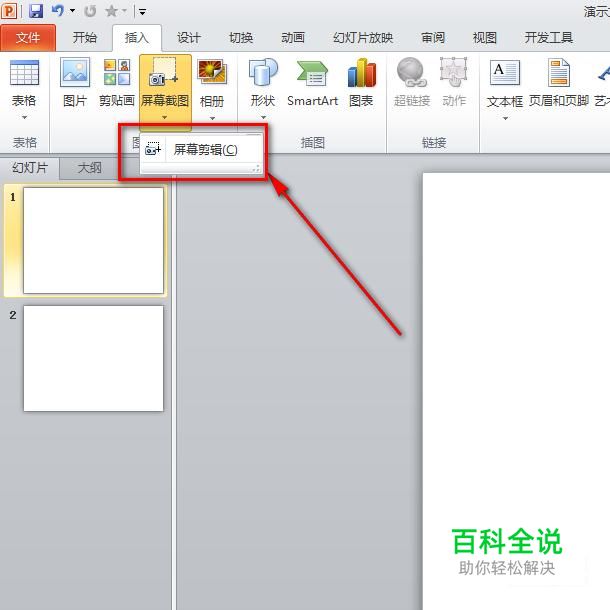Select slide 2 thumbnail
610x610 pixels.
tap(93, 358)
